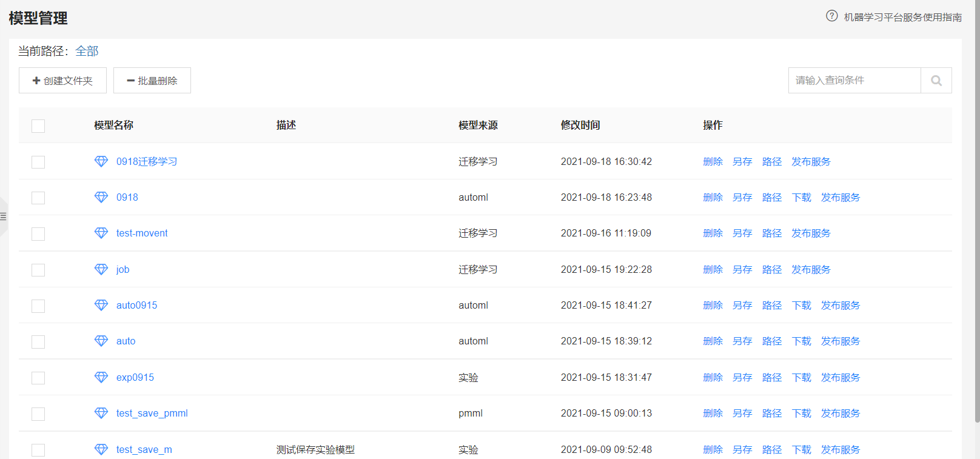Check the box for job row
The height and width of the screenshot is (459, 980).
(38, 270)
